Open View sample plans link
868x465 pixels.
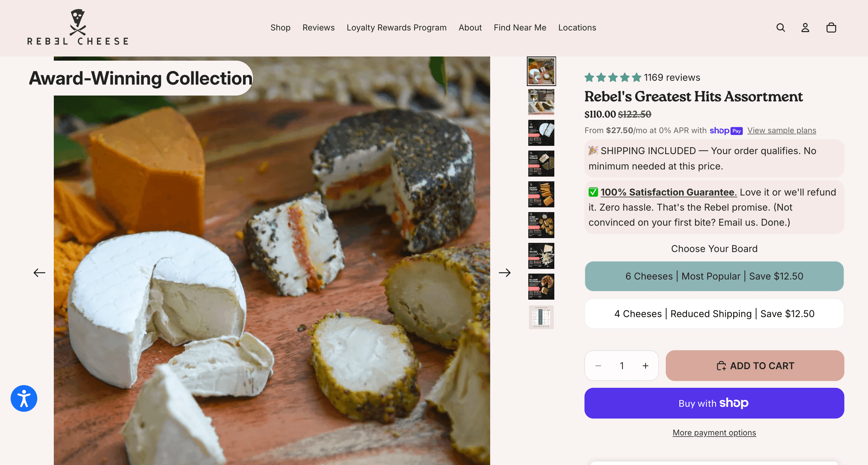point(781,130)
